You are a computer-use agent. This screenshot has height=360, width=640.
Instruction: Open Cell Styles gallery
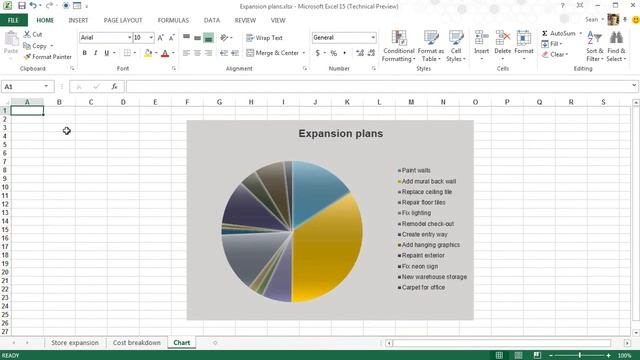point(456,46)
